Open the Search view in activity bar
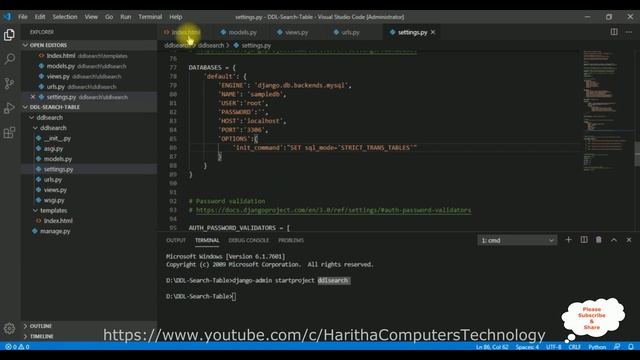This screenshot has height=360, width=640. 9,59
